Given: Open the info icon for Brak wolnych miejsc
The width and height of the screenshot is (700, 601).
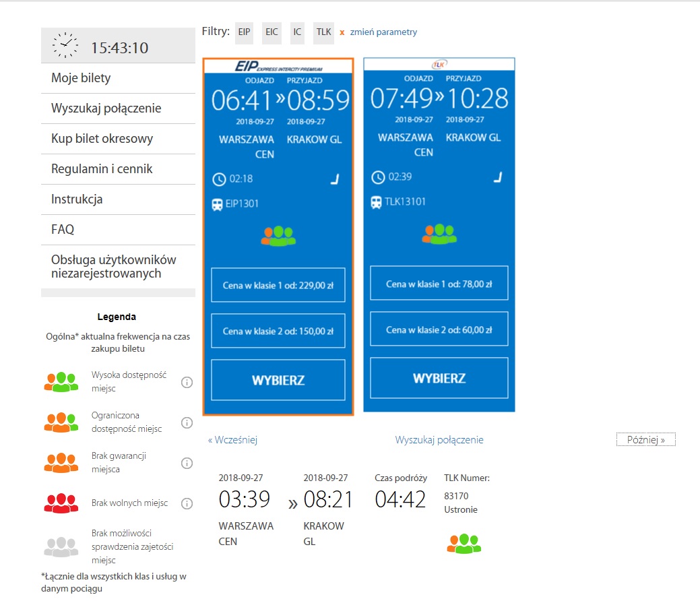Looking at the screenshot, I should tap(187, 504).
